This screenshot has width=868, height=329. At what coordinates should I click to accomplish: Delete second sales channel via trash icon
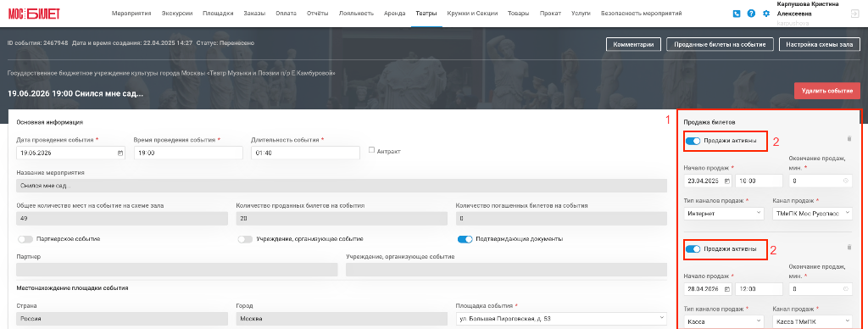click(x=849, y=248)
